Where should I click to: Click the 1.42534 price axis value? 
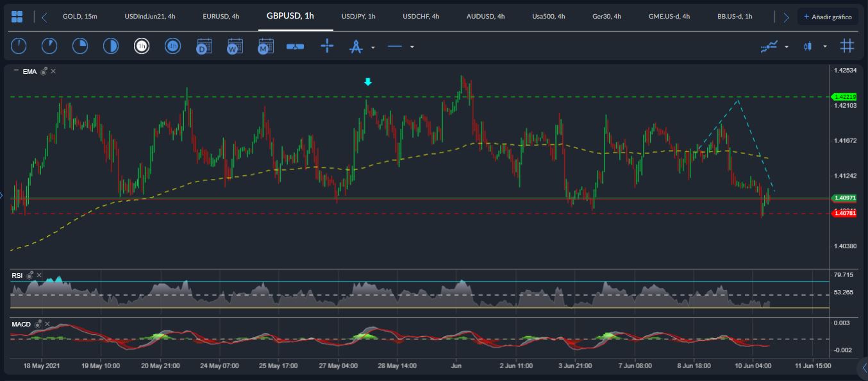coord(845,70)
